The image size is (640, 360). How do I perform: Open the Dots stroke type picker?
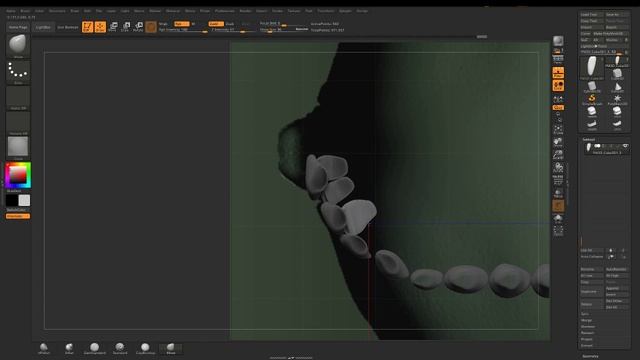point(18,72)
